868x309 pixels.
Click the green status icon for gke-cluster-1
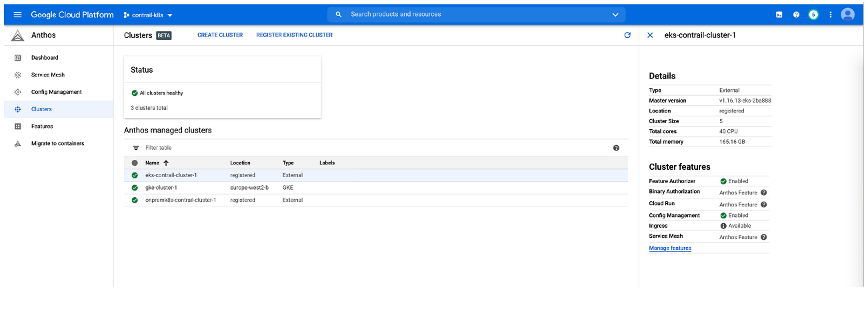pyautogui.click(x=135, y=188)
